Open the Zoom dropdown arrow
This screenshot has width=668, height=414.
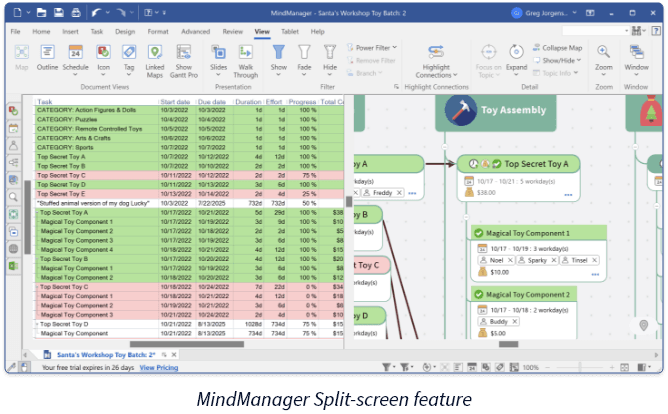(x=604, y=75)
